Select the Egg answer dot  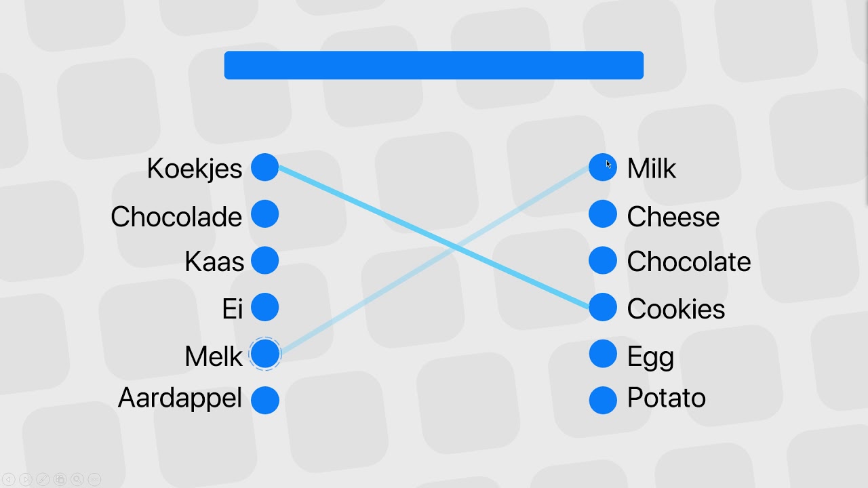(x=603, y=354)
